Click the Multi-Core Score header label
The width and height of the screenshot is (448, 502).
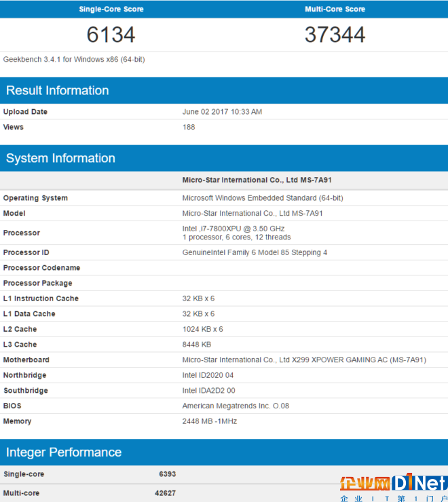coord(335,9)
